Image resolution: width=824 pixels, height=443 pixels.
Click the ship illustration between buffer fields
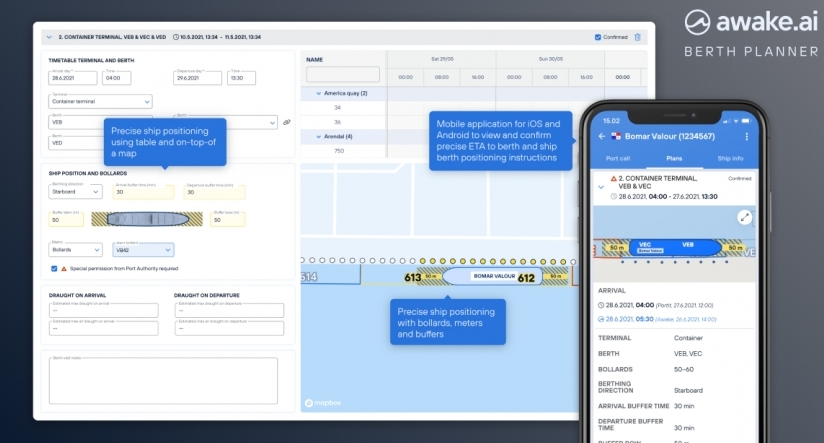tap(147, 219)
